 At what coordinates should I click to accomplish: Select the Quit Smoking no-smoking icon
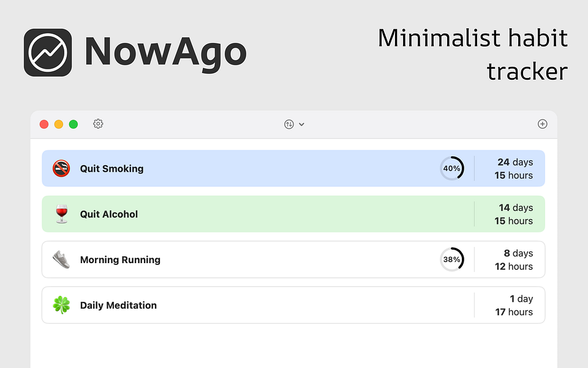coord(60,168)
